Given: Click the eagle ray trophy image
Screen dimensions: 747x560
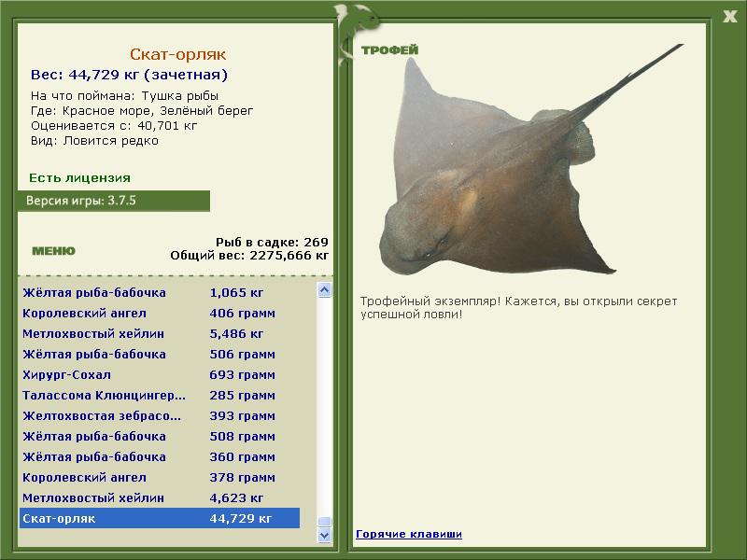Looking at the screenshot, I should 531,160.
